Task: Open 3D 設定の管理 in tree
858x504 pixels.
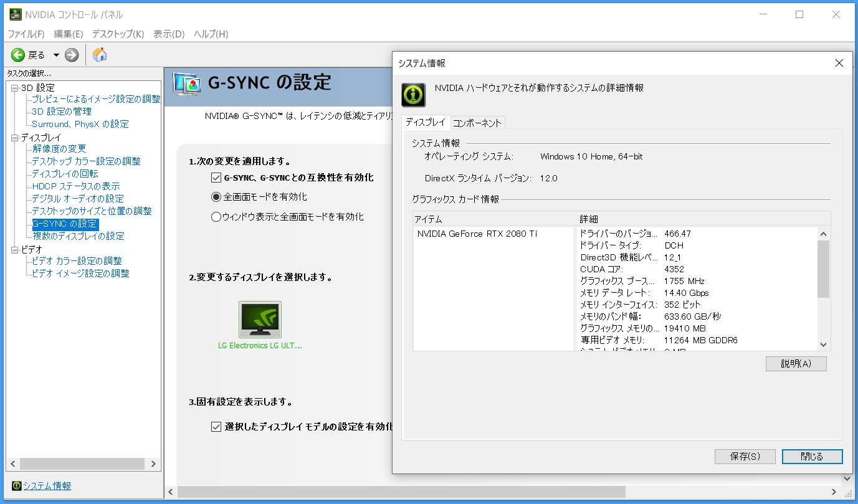Action: (62, 112)
